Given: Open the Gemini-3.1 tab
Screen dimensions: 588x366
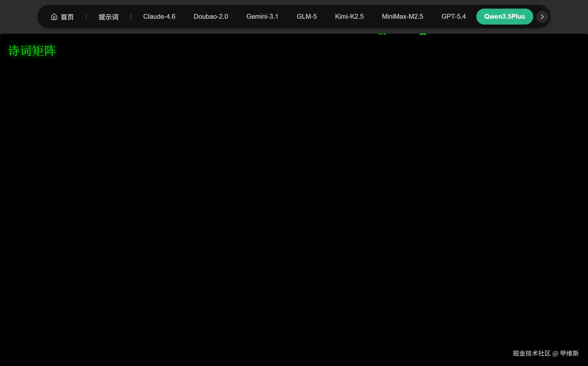Looking at the screenshot, I should [262, 16].
